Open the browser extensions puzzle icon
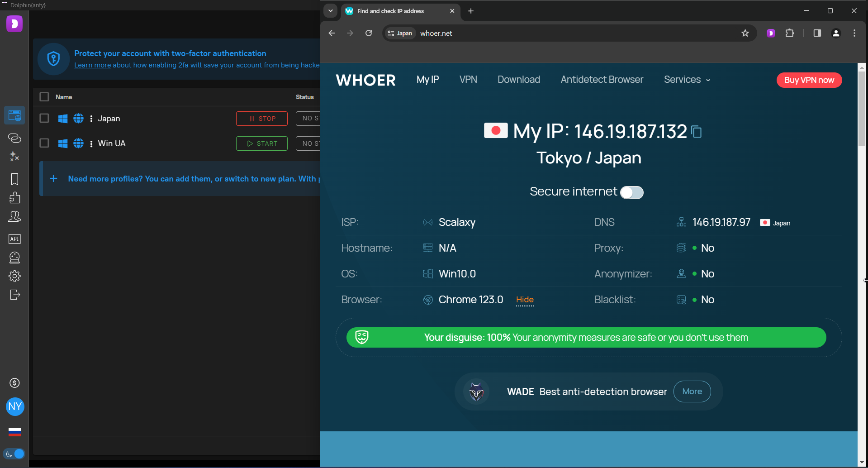The height and width of the screenshot is (468, 868). coord(790,33)
